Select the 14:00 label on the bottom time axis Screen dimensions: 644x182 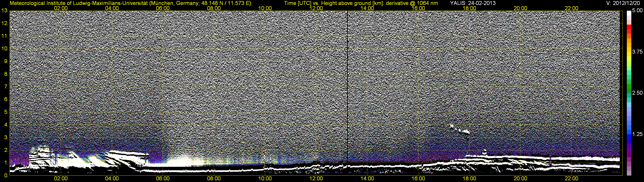pyautogui.click(x=367, y=179)
